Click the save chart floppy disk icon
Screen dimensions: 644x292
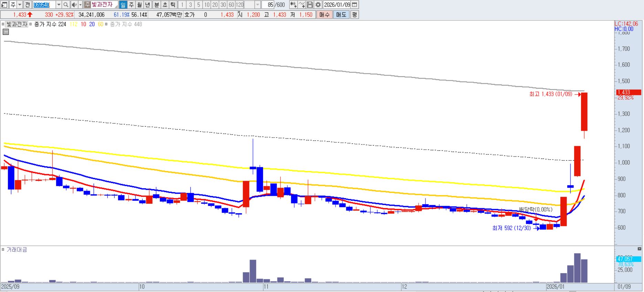[x=310, y=5]
